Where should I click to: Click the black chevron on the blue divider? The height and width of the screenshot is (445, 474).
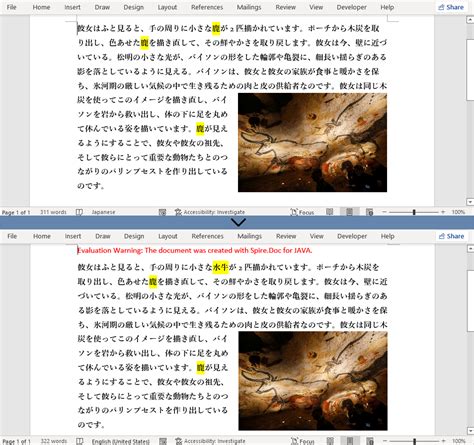point(238,222)
